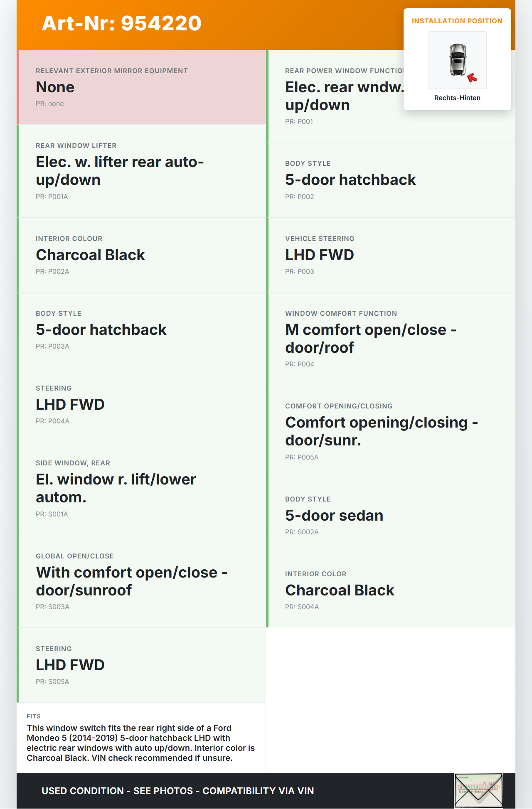
Task: Select the Rear Window Lifter P001A card
Action: pos(142,171)
